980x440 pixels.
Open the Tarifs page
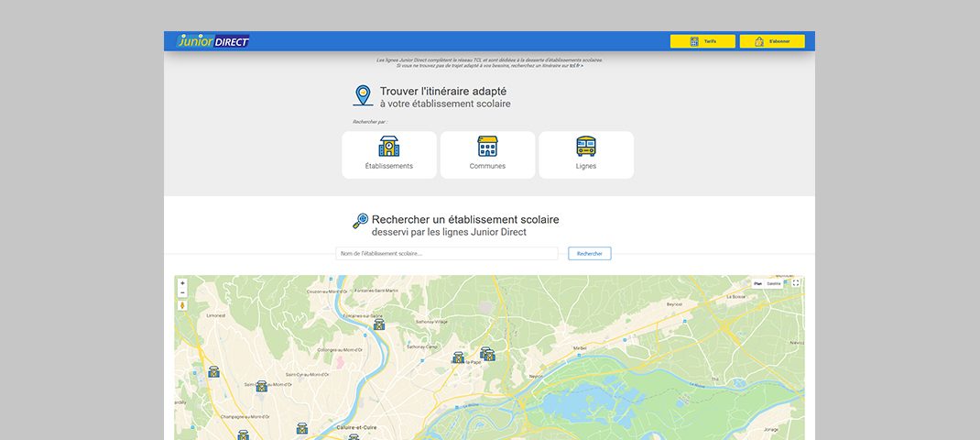[702, 41]
